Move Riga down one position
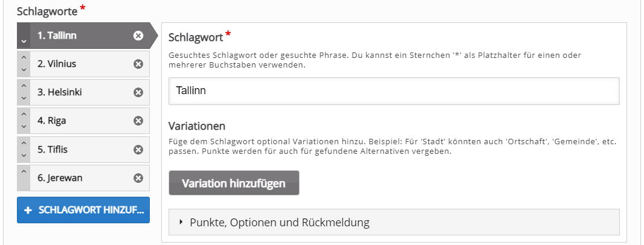The image size is (644, 245). click(x=24, y=127)
